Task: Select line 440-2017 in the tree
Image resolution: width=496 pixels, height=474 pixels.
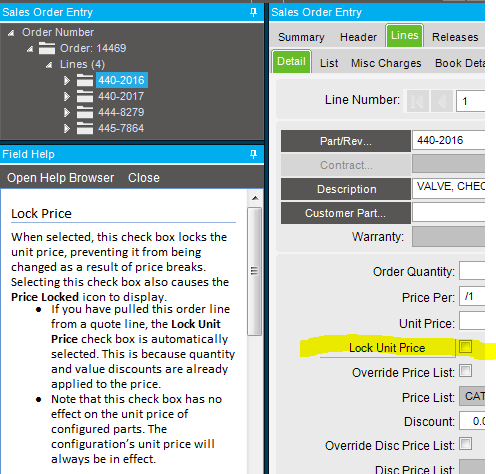Action: 121,96
